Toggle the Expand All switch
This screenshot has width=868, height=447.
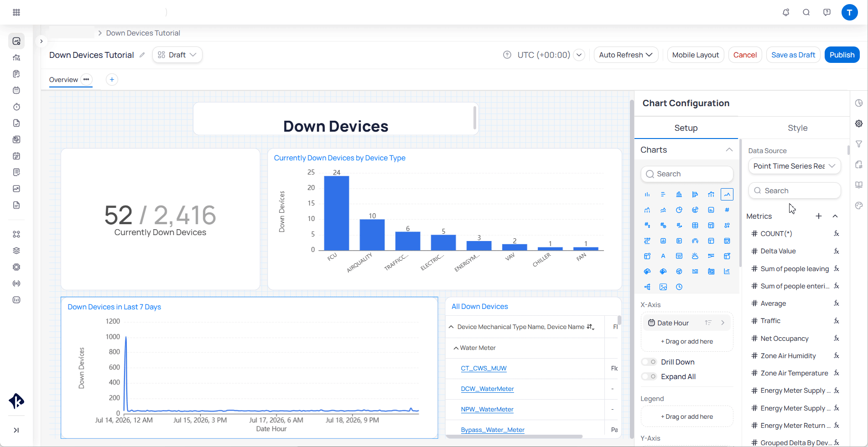pos(649,376)
